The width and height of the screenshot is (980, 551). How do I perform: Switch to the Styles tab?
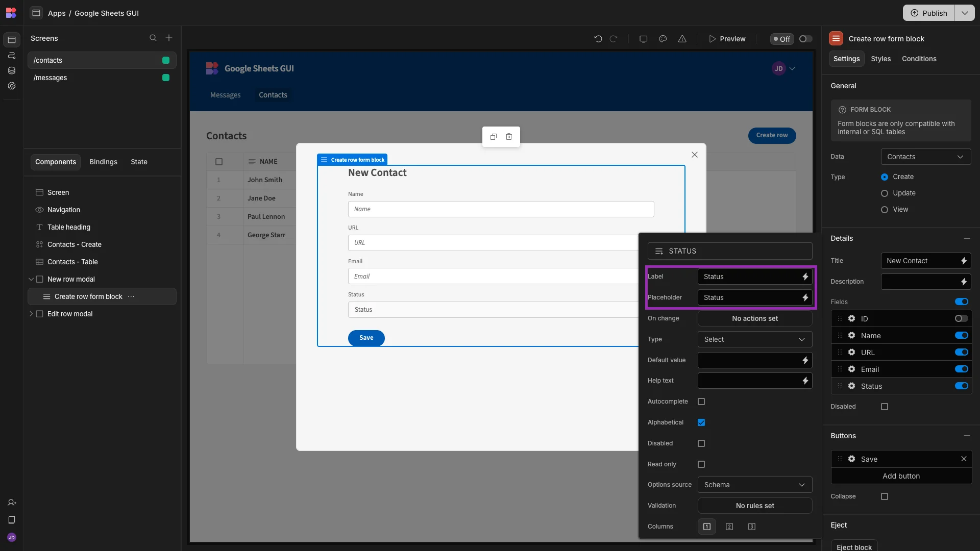[x=880, y=59]
